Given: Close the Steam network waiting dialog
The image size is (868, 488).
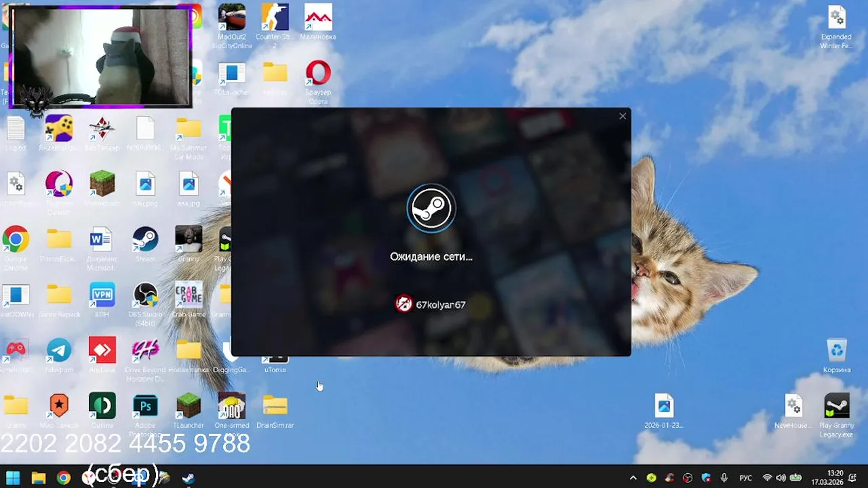Looking at the screenshot, I should coord(623,117).
